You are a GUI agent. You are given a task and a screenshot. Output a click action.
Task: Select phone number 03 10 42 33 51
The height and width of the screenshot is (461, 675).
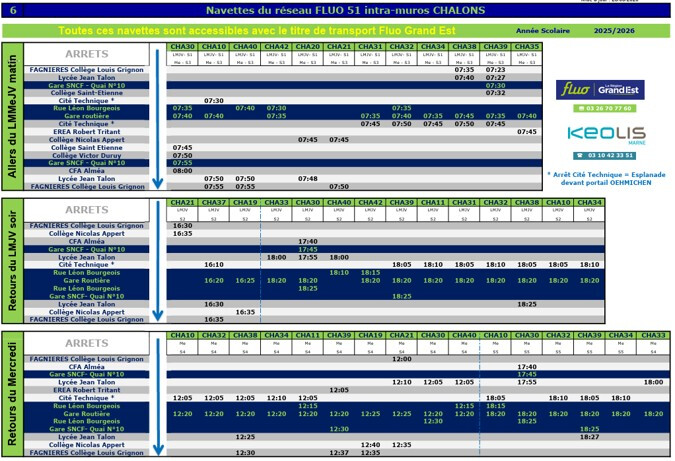(x=604, y=155)
